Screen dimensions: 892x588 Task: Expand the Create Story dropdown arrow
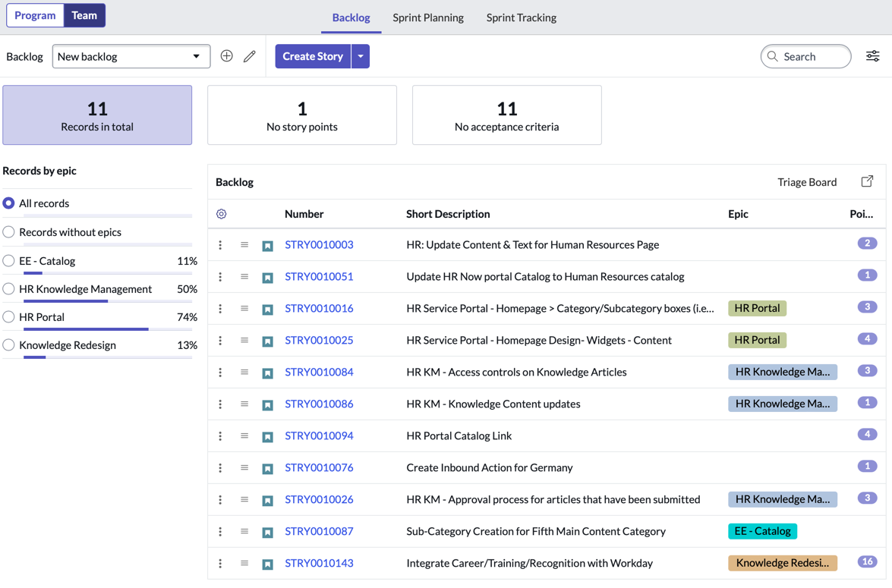pos(361,56)
